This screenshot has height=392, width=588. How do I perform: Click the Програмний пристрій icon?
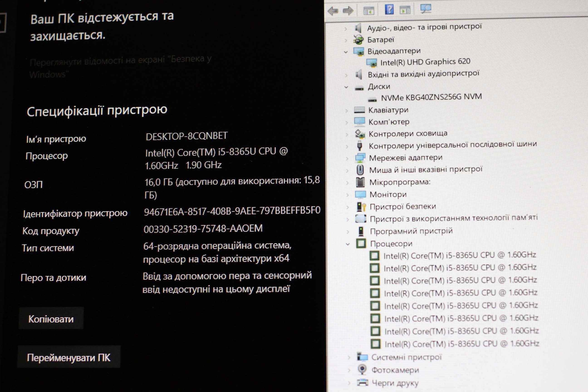pyautogui.click(x=361, y=231)
